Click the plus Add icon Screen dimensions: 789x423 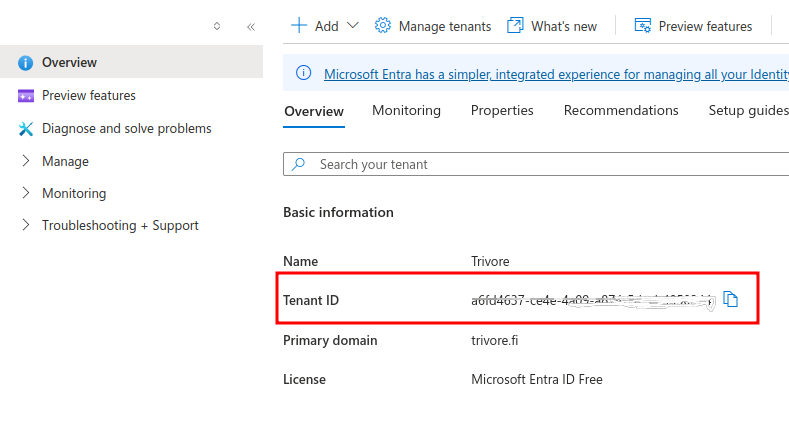tap(298, 26)
